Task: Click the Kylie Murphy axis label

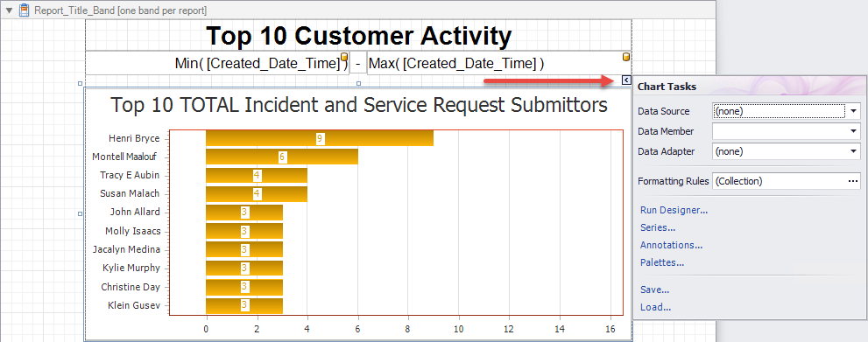Action: pos(131,268)
